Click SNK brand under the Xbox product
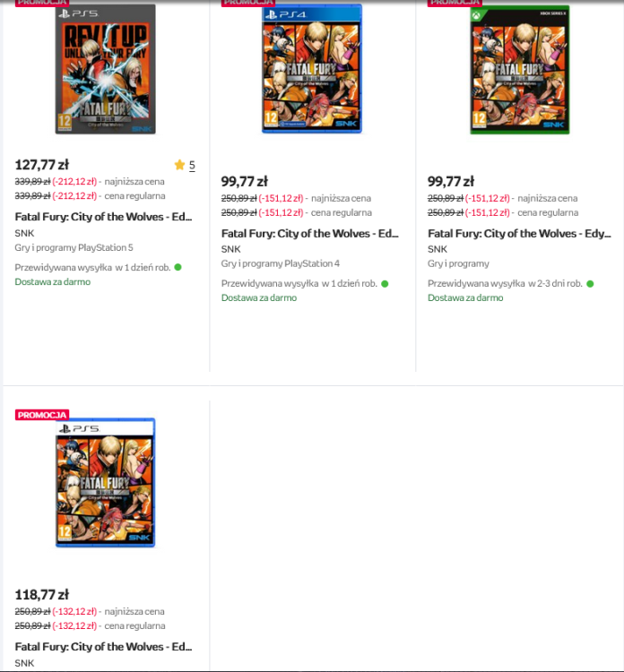The image size is (624, 672). pyautogui.click(x=438, y=249)
